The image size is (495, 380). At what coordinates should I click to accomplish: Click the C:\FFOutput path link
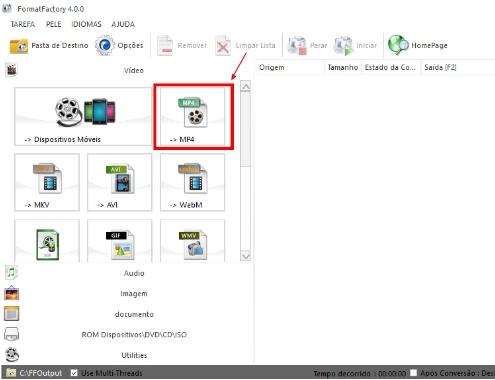41,373
